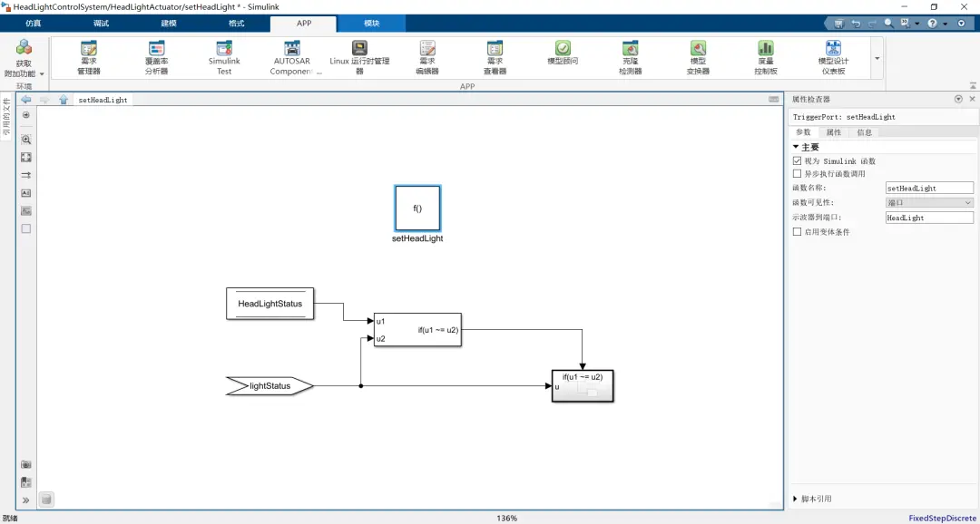Switch to the 调试 tab
The image size is (980, 524).
coord(102,24)
